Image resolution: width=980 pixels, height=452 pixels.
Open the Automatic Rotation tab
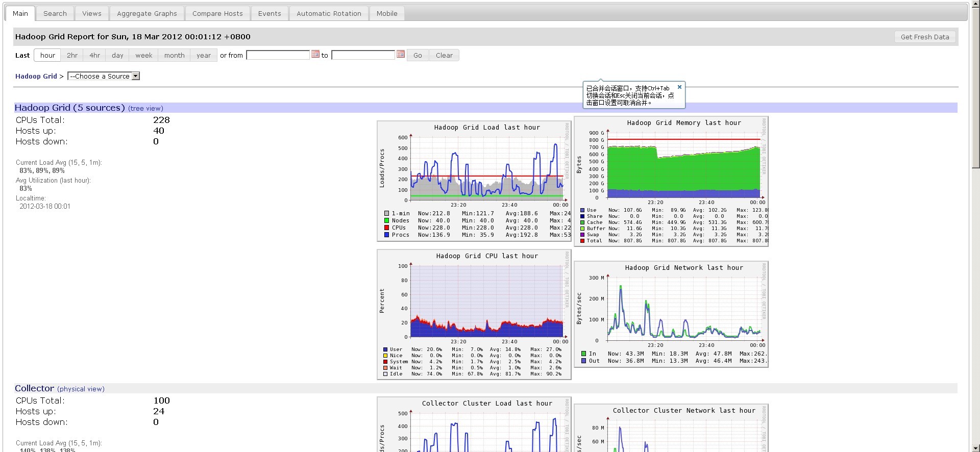click(x=329, y=13)
